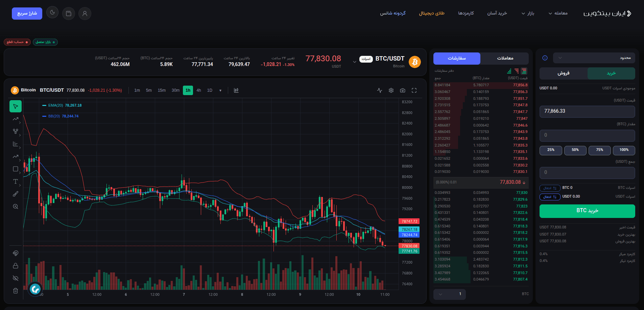Screen dimensions: 644x310
Task: Change chart type via candlestick icon
Action: (236, 90)
